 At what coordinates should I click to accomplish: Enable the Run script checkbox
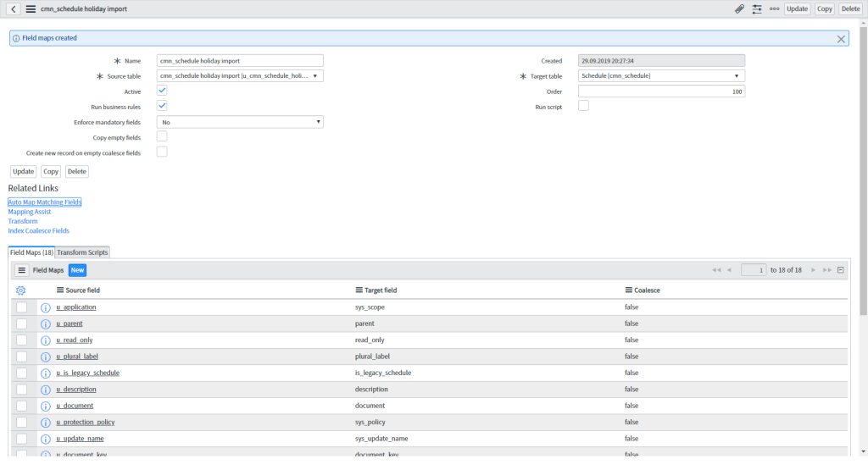(x=583, y=106)
